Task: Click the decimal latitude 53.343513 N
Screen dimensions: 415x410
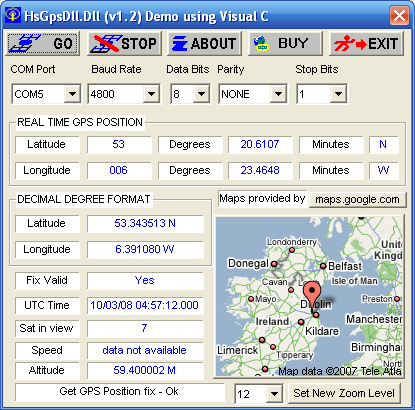Action: (x=145, y=223)
